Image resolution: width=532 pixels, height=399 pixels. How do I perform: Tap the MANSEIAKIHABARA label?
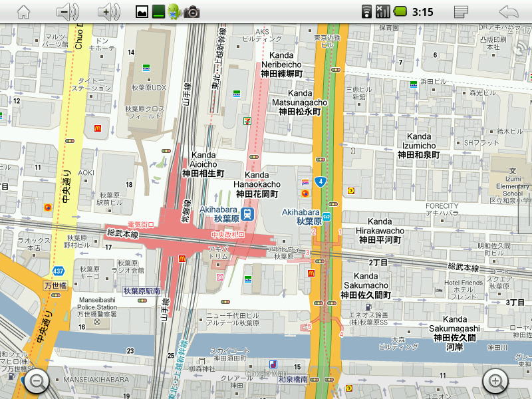[96, 379]
